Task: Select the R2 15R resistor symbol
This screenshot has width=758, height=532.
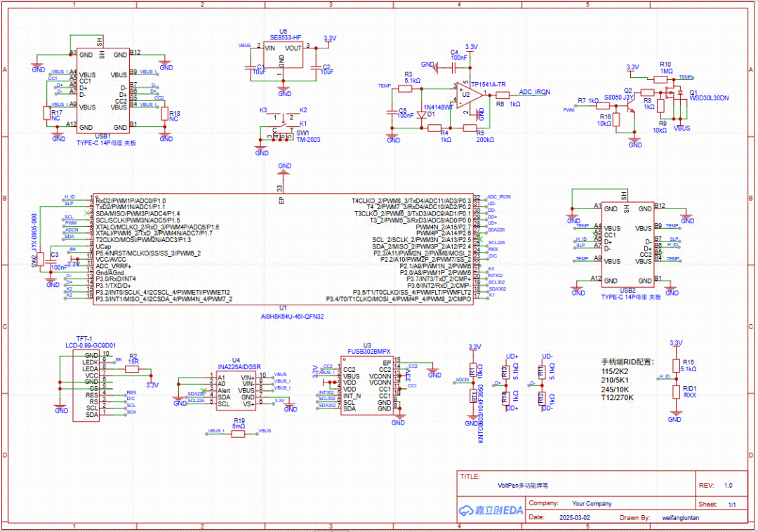Action: (x=132, y=369)
